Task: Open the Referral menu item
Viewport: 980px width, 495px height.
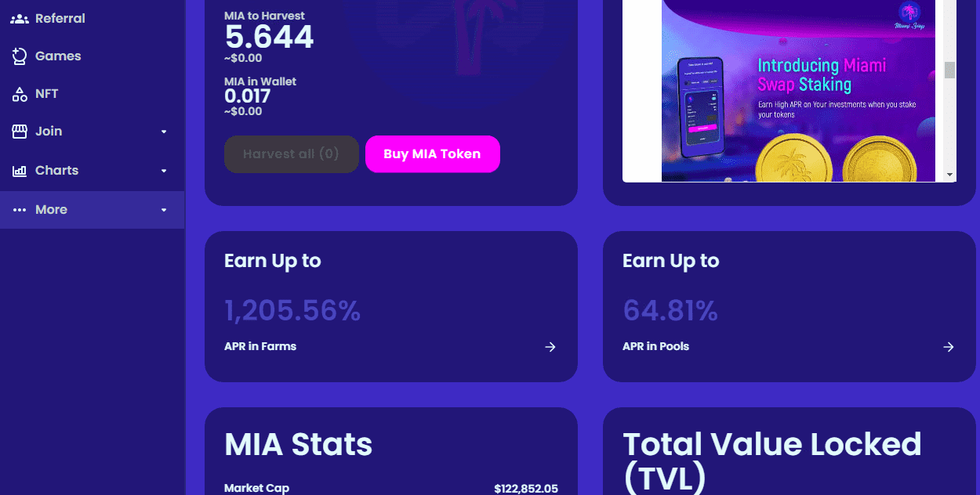Action: (x=92, y=19)
